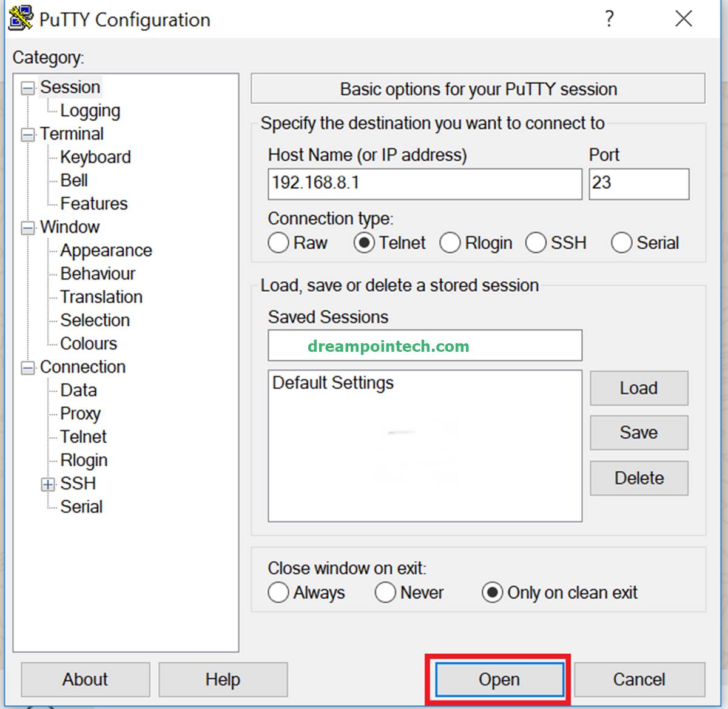Open the About dialog
Screen dimensions: 728x709
(x=84, y=679)
